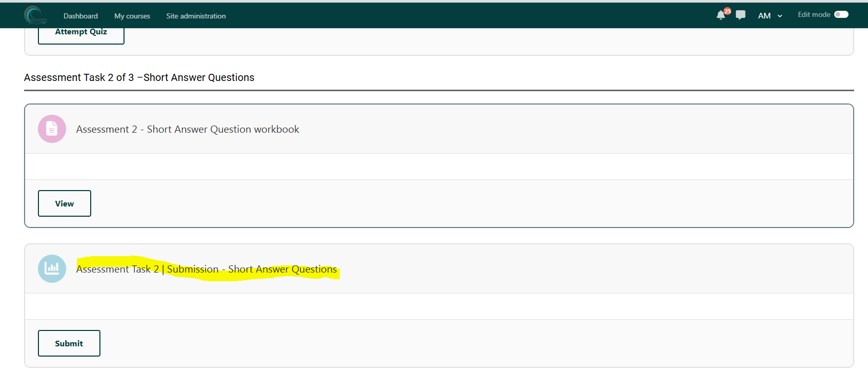This screenshot has width=868, height=374.
Task: Click the View button
Action: click(65, 203)
